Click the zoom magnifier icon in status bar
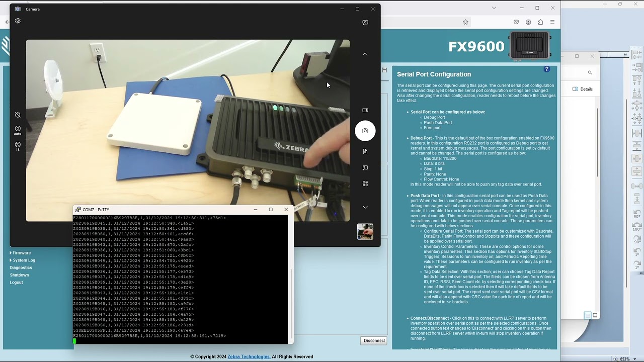Viewport: 644px width, 362px height. point(615,359)
